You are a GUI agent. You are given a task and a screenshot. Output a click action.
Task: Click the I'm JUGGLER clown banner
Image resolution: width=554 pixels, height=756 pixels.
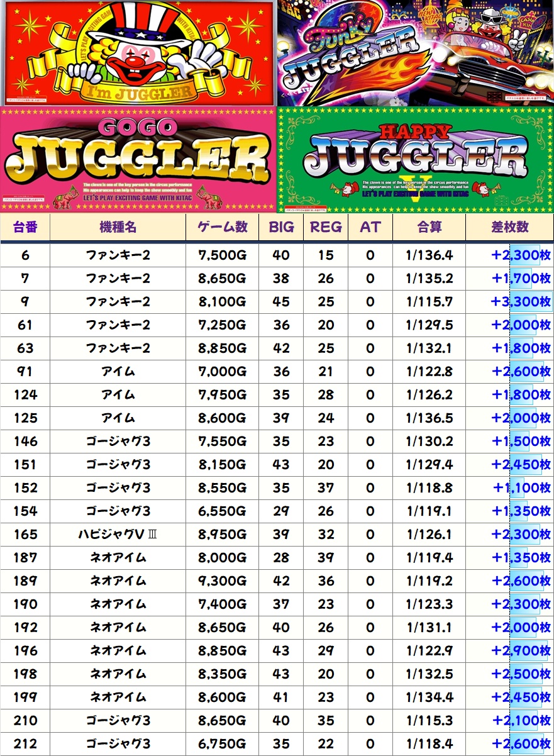point(138,53)
